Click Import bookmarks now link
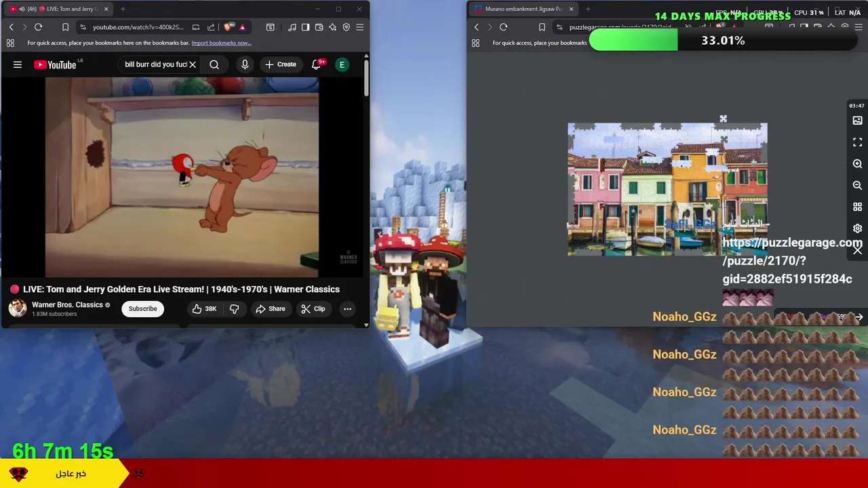This screenshot has height=488, width=868. [221, 43]
